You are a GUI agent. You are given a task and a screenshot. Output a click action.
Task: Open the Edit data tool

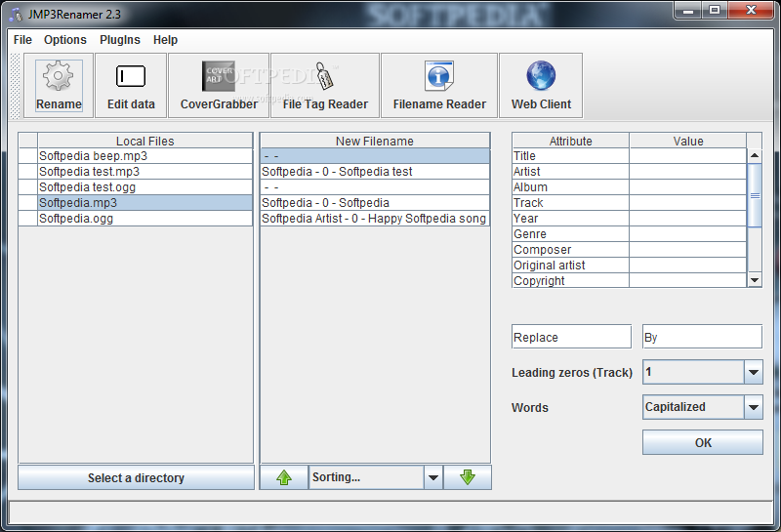(x=131, y=85)
